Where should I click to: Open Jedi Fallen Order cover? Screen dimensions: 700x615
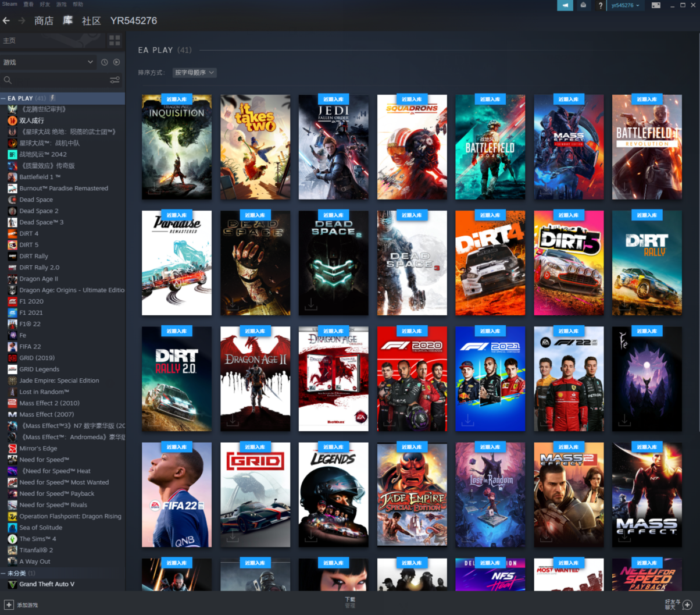[x=334, y=147]
